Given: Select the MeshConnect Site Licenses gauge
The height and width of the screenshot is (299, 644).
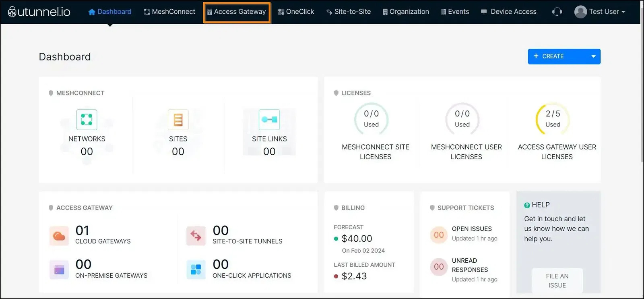Looking at the screenshot, I should [x=371, y=119].
